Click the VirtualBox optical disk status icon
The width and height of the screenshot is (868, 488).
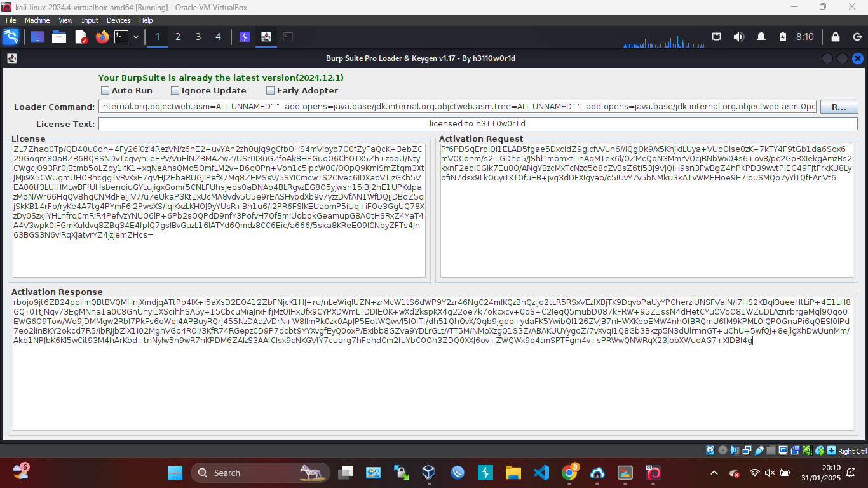[x=722, y=451]
